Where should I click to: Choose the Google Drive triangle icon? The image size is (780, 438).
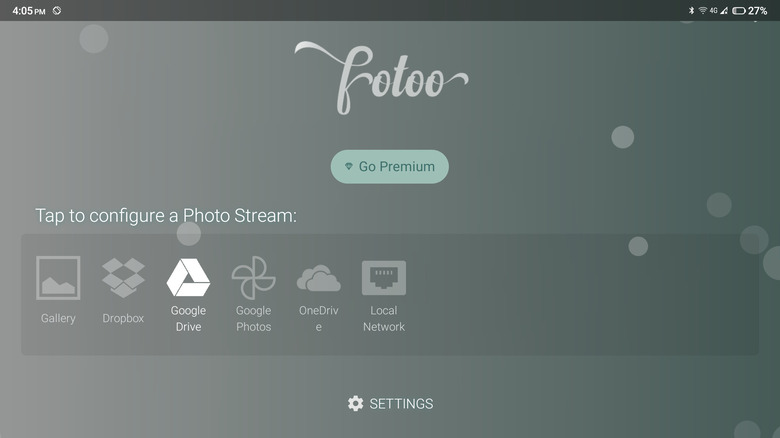point(188,278)
